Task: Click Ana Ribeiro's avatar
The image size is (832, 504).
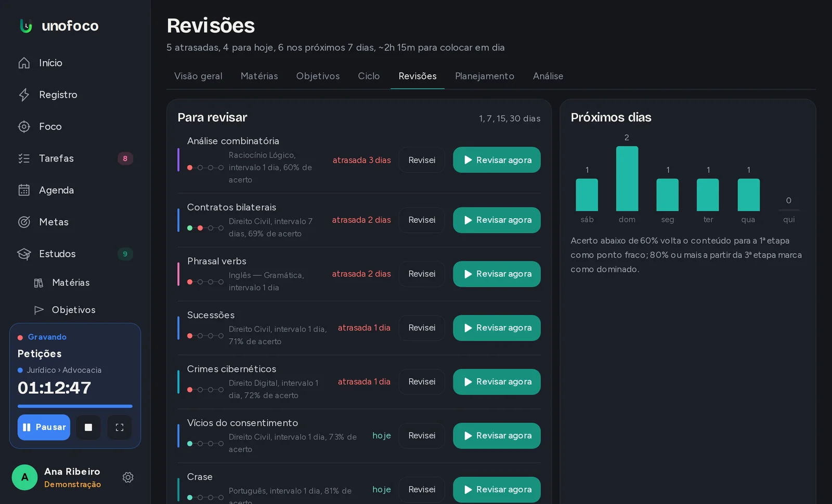Action: click(x=24, y=478)
